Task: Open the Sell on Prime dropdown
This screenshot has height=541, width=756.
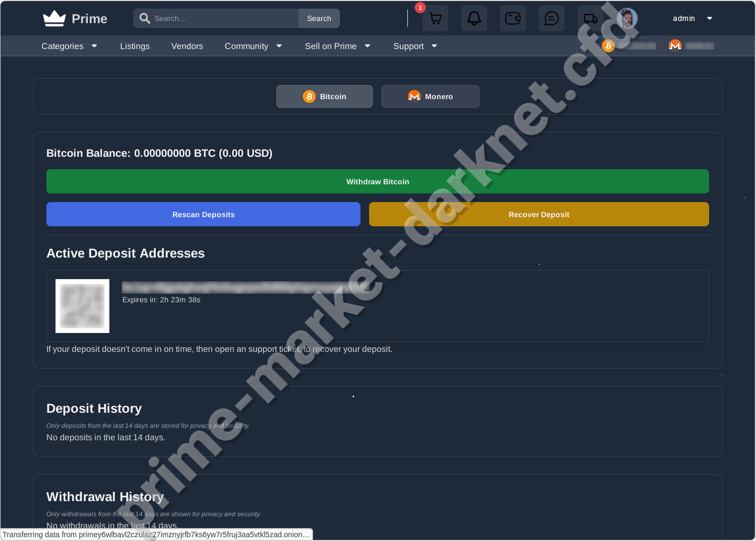Action: click(x=337, y=46)
